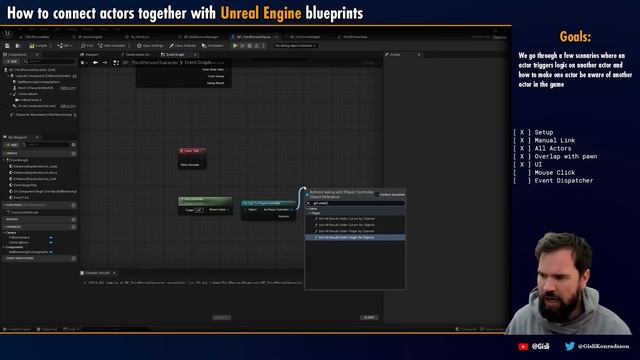This screenshot has width=640, height=360.
Task: Open the Viewport tab
Action: (90, 54)
